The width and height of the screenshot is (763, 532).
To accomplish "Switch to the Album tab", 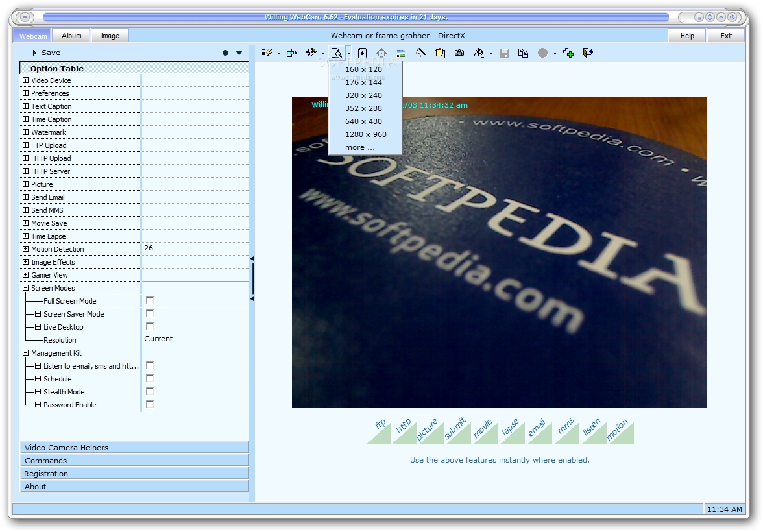I will point(71,36).
